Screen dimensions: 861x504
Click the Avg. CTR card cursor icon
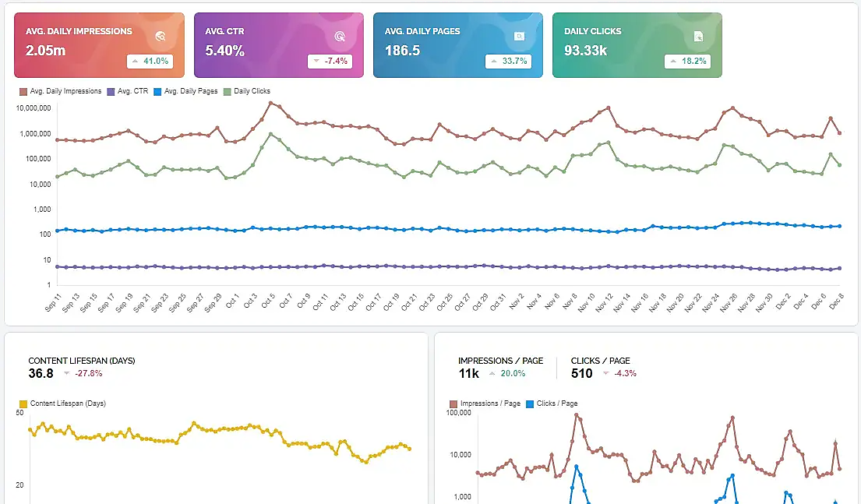point(340,36)
